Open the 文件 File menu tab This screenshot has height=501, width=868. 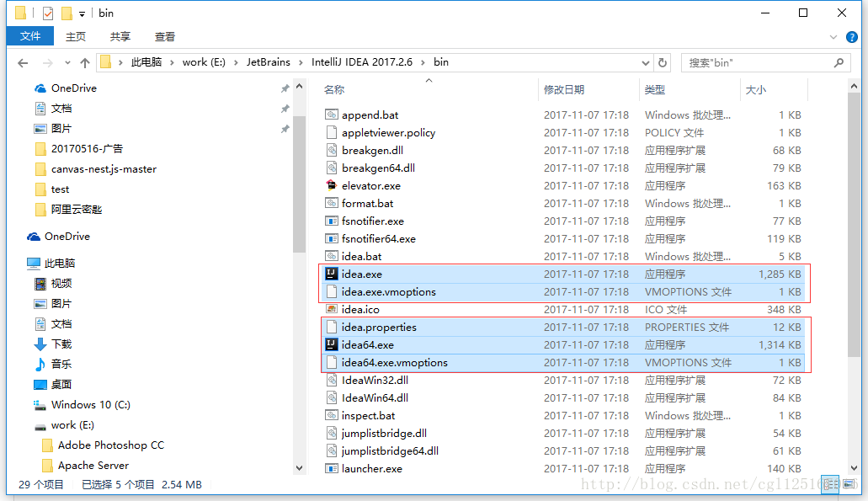pyautogui.click(x=30, y=36)
